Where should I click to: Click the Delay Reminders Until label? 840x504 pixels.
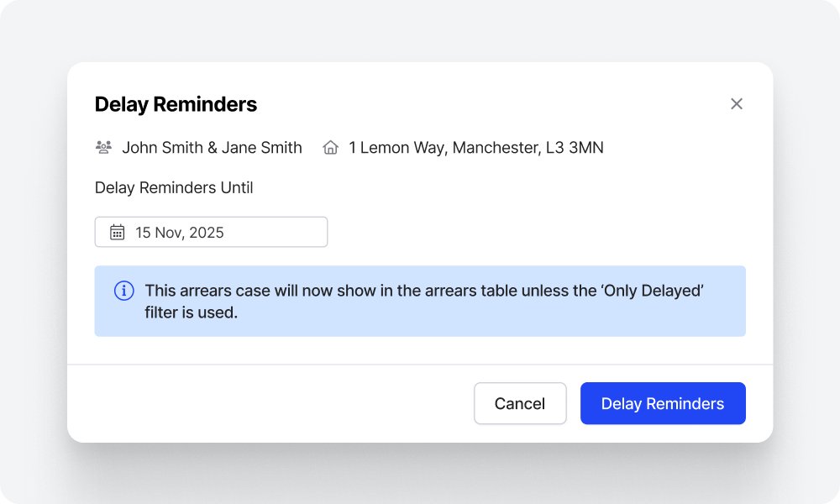click(x=174, y=187)
